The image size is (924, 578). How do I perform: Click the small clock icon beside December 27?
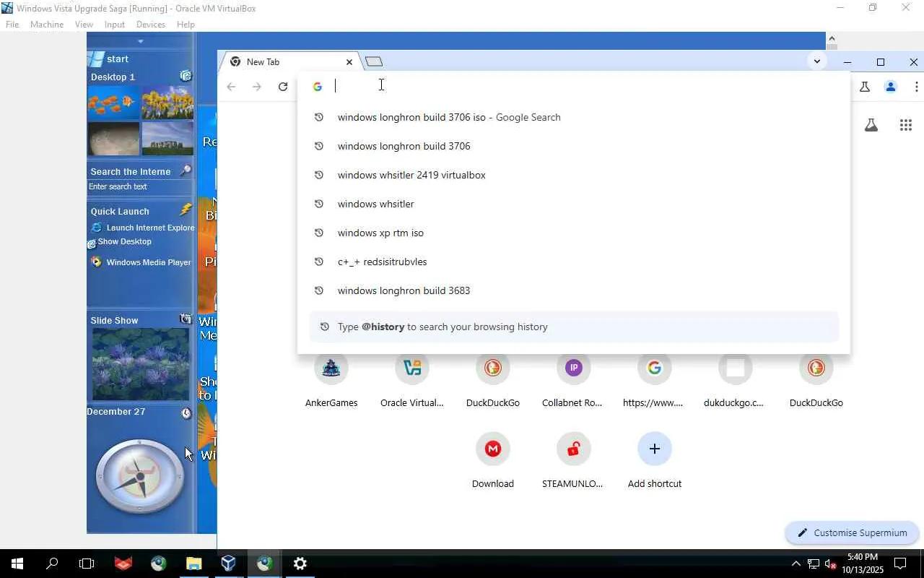click(x=186, y=413)
